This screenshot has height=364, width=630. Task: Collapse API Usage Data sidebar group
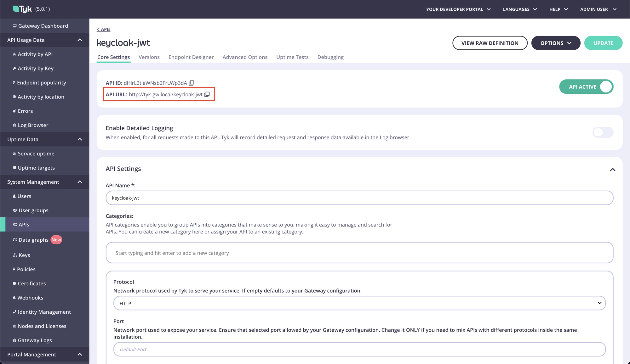pos(80,40)
